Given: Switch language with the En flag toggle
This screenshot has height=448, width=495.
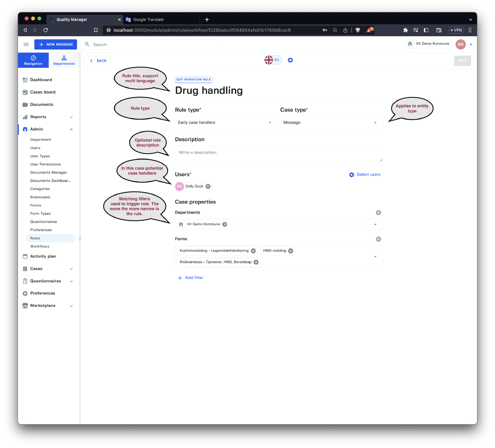Looking at the screenshot, I should point(273,60).
